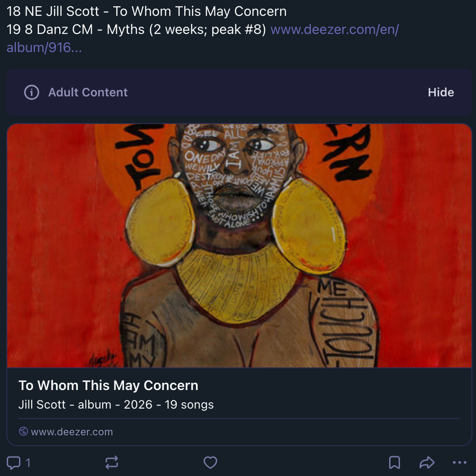Image resolution: width=476 pixels, height=476 pixels.
Task: Bookmark this post
Action: tap(394, 462)
